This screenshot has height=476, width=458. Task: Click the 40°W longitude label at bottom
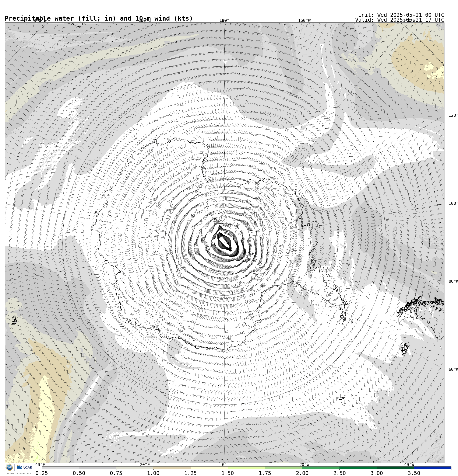[x=409, y=465]
